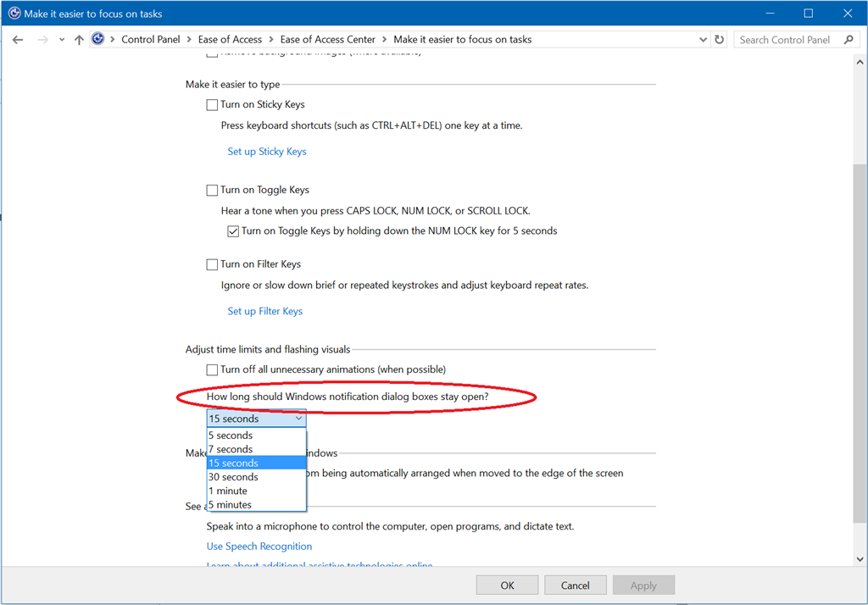
Task: Navigate to Control Panel breadcrumb
Action: pyautogui.click(x=151, y=39)
